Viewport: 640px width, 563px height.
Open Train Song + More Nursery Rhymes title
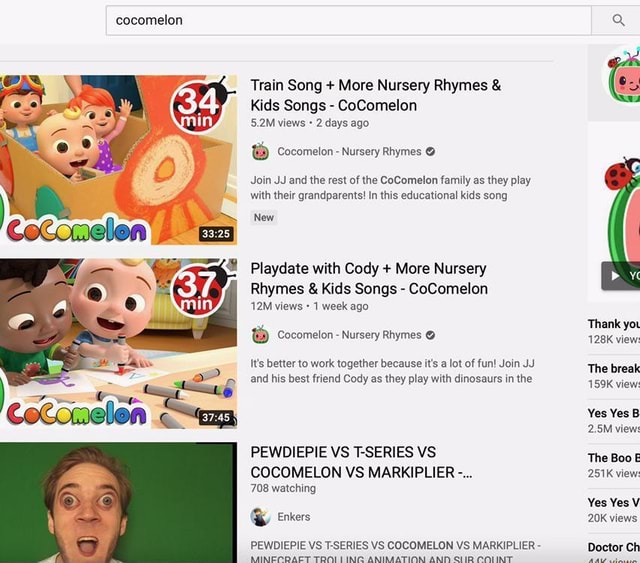tap(375, 95)
